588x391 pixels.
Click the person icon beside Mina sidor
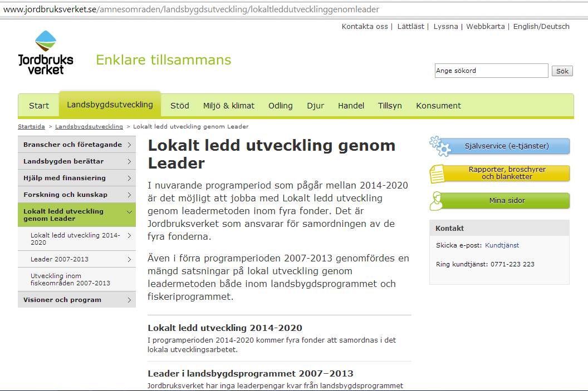pyautogui.click(x=437, y=201)
